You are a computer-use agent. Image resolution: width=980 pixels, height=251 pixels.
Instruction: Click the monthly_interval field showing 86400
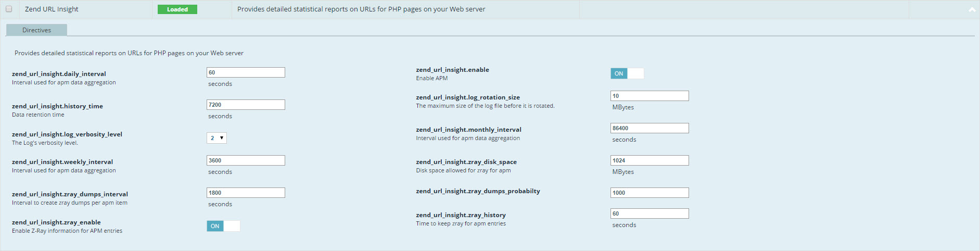point(649,128)
